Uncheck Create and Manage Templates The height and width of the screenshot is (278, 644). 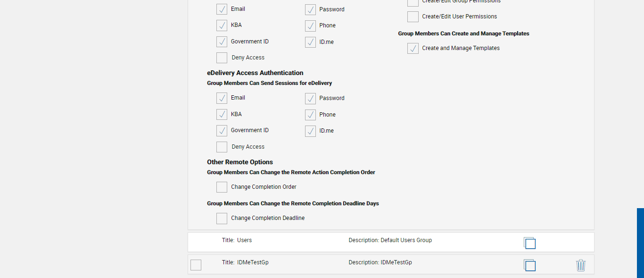[x=413, y=49]
